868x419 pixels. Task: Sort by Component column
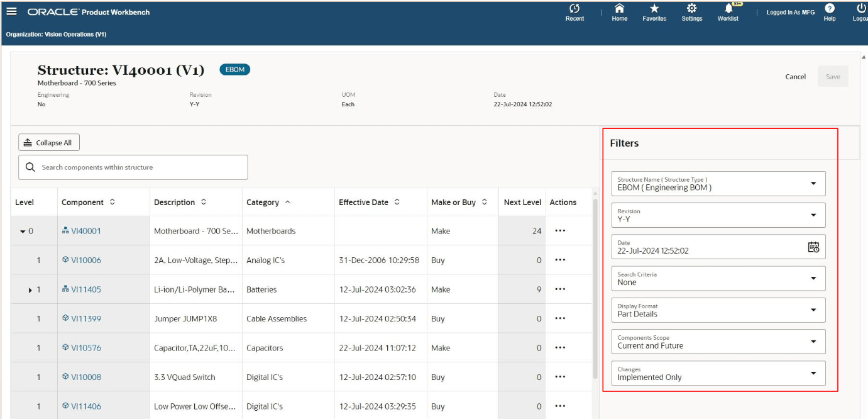click(113, 203)
